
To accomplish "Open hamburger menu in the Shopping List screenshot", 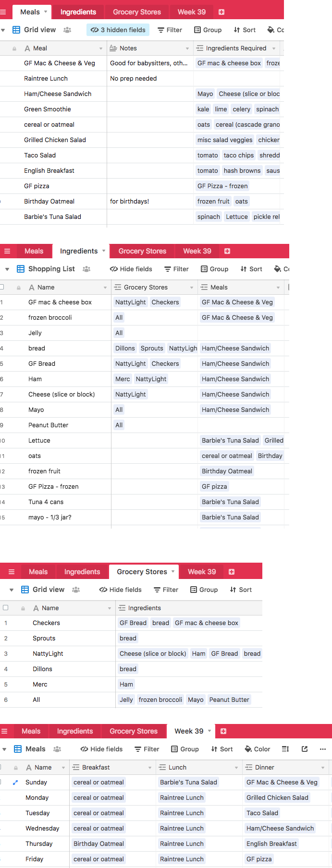I will [7, 251].
